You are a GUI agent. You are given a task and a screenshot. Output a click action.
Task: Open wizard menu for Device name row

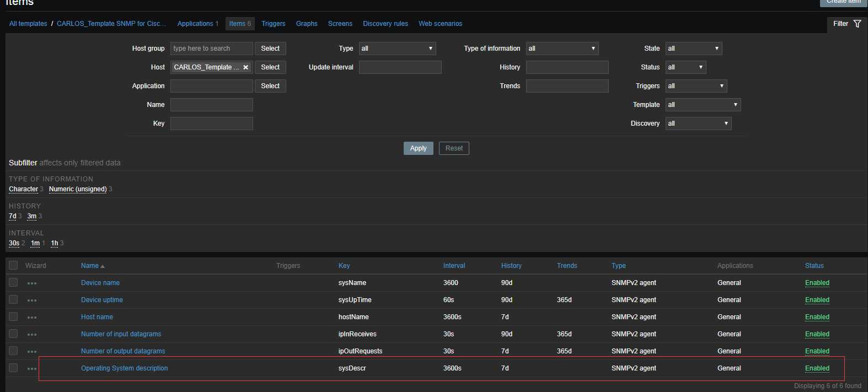[32, 283]
